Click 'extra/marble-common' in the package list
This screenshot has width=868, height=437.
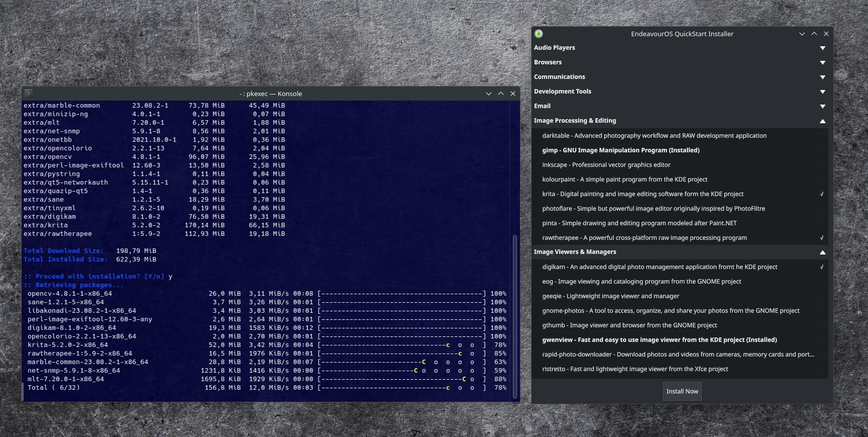click(x=62, y=106)
